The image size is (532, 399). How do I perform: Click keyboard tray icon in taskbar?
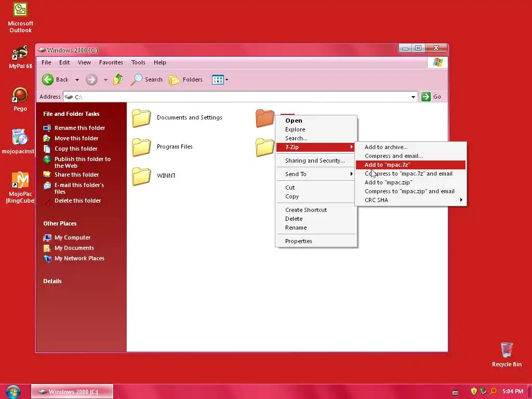(x=455, y=392)
